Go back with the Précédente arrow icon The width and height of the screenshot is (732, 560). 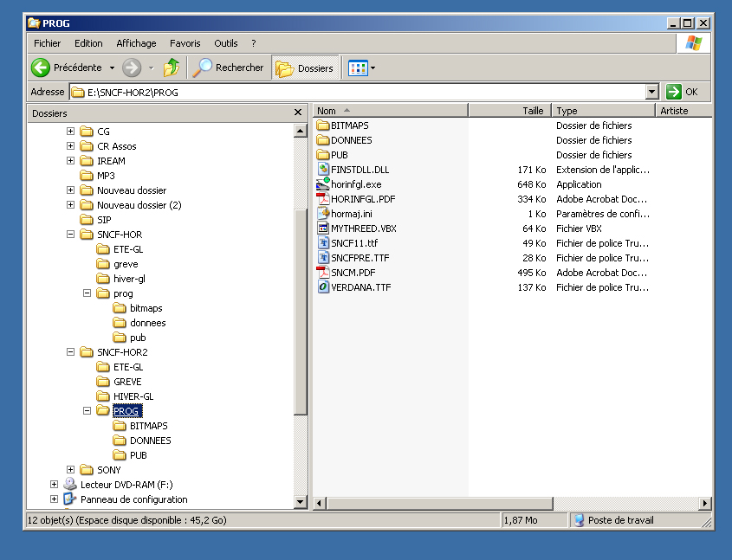coord(41,68)
